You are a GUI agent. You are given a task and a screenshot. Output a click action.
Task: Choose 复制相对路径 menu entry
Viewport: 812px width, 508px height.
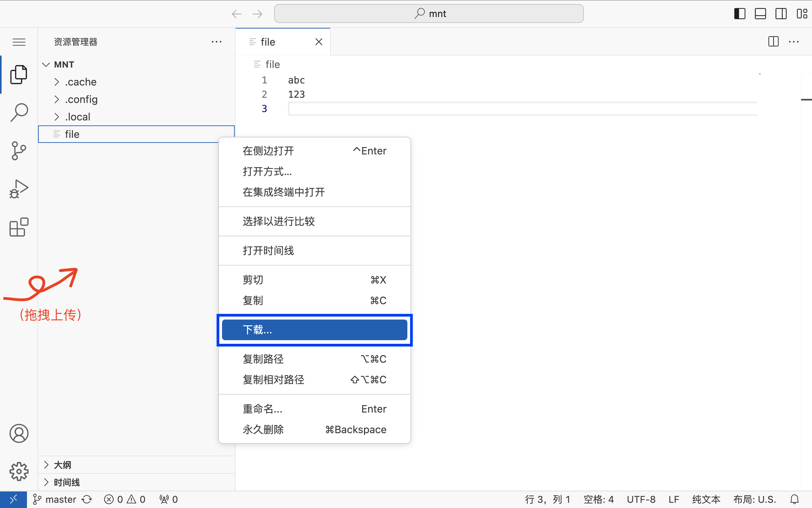pyautogui.click(x=314, y=380)
